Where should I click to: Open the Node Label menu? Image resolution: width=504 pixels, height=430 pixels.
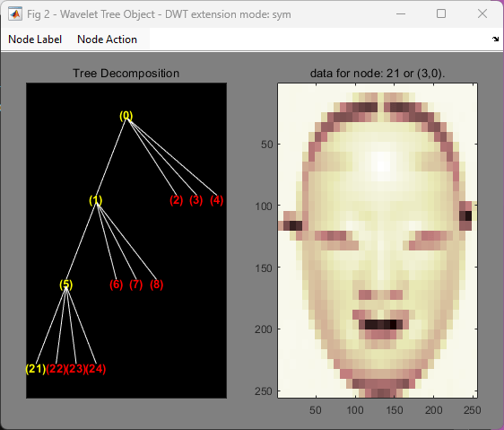[x=35, y=39]
